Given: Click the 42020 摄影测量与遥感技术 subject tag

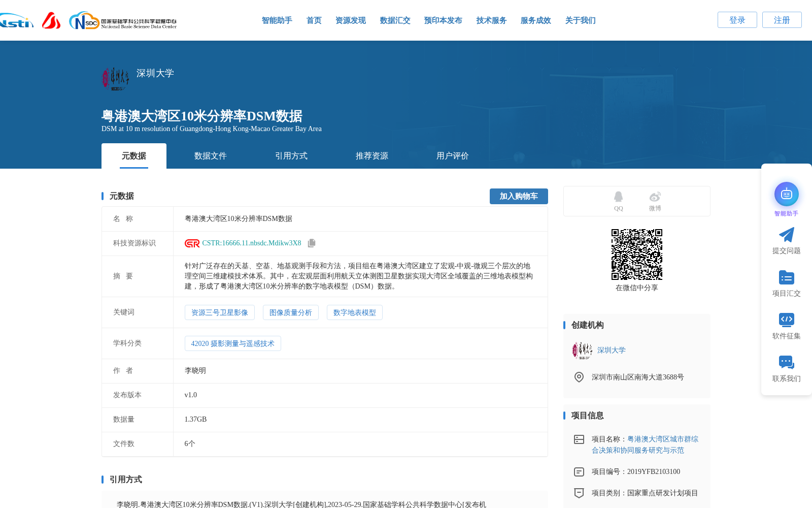Looking at the screenshot, I should (233, 343).
